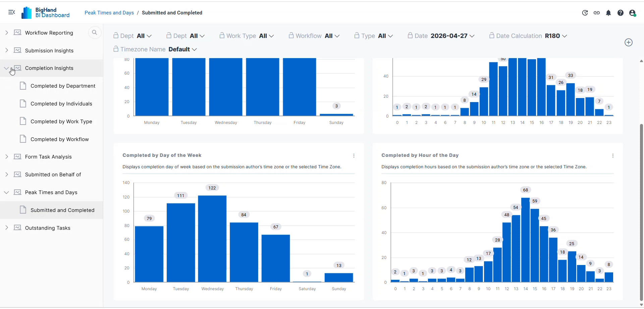Click the scroll up arrow
644x309 pixels.
tap(641, 61)
